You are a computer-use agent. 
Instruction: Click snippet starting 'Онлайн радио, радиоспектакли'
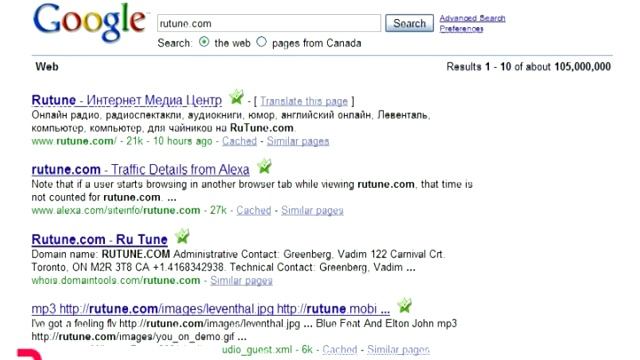coord(231,121)
